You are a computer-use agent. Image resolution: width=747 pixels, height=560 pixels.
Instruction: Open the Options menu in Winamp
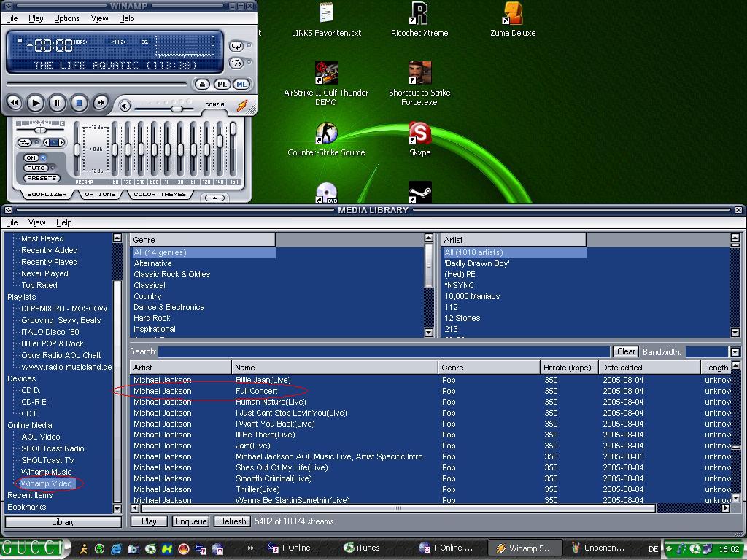tap(66, 18)
